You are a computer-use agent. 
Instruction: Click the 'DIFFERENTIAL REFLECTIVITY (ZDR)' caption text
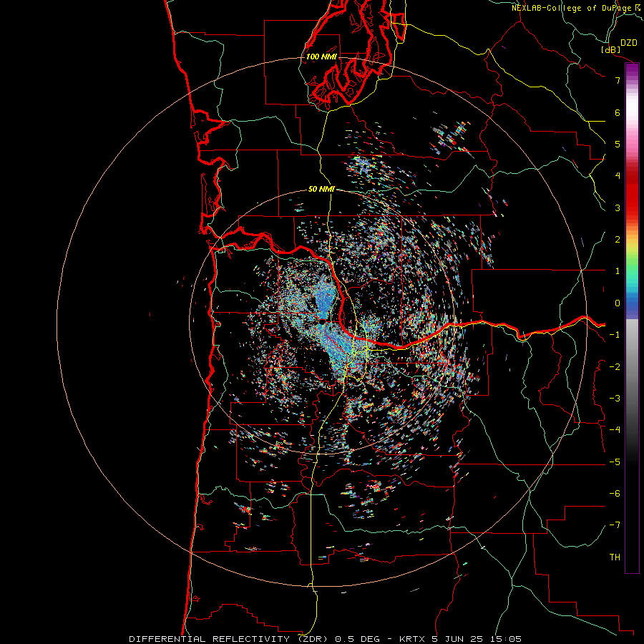[228, 639]
